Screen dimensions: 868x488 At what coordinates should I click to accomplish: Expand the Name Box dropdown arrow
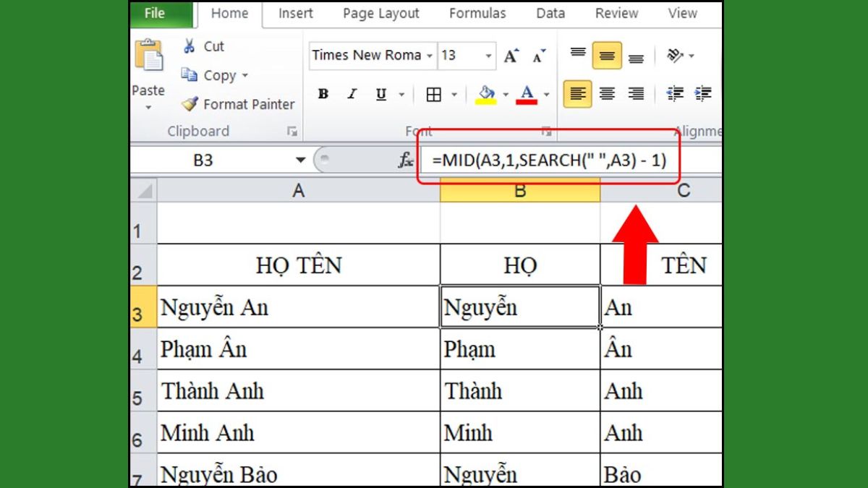pos(300,160)
